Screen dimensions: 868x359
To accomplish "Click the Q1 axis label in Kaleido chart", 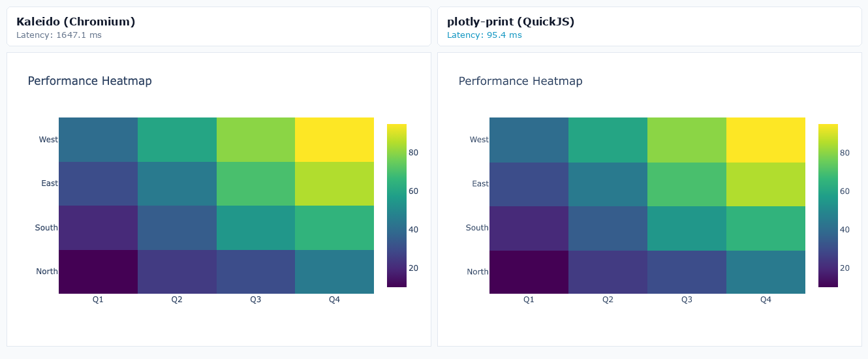I will click(98, 300).
